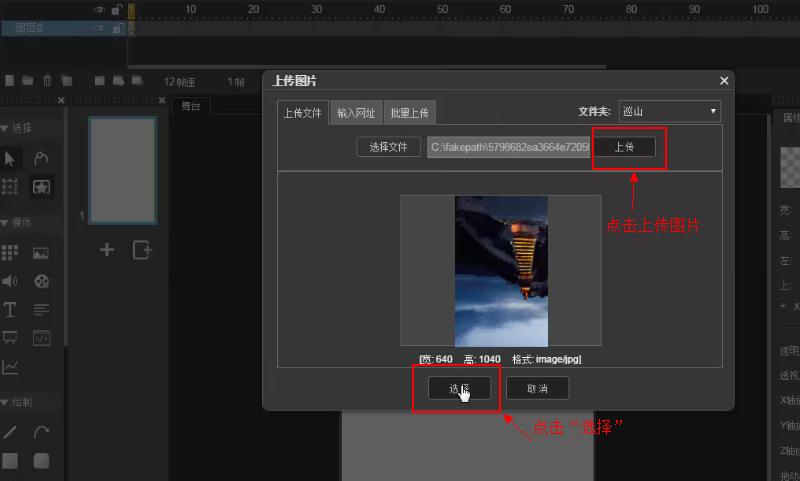The height and width of the screenshot is (481, 800).
Task: Toggle the visibility eye of layer 图层0
Action: tap(99, 29)
